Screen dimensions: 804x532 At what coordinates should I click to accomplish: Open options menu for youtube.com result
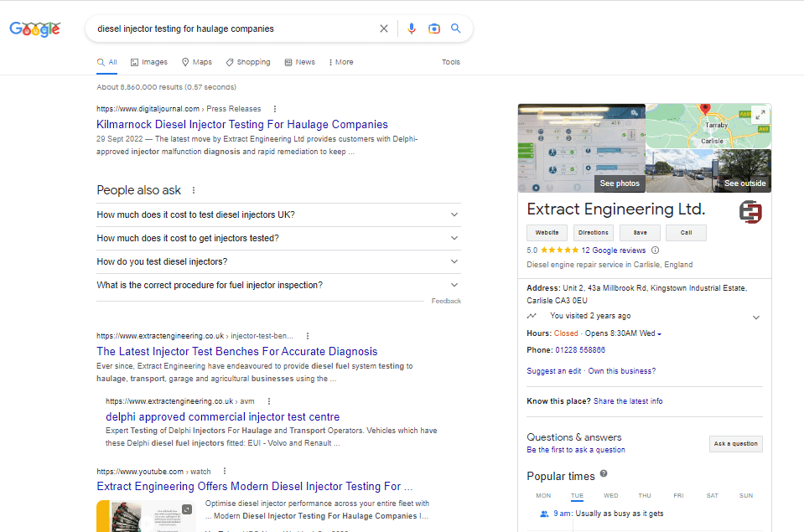(224, 471)
